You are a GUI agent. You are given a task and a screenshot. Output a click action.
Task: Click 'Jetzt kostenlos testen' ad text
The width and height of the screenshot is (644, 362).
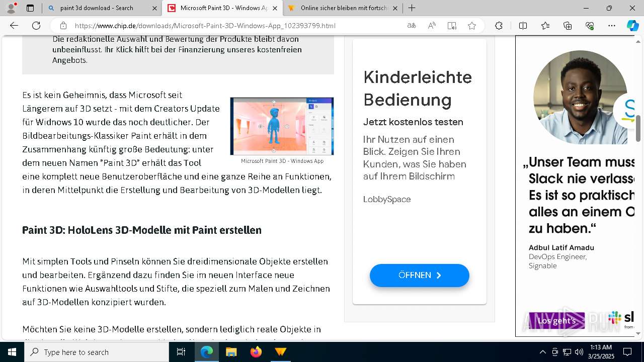click(413, 122)
